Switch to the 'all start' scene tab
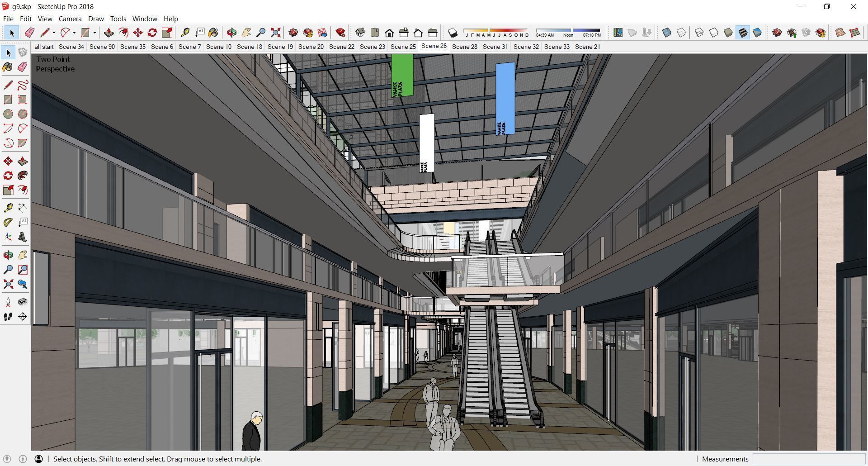 (x=44, y=47)
